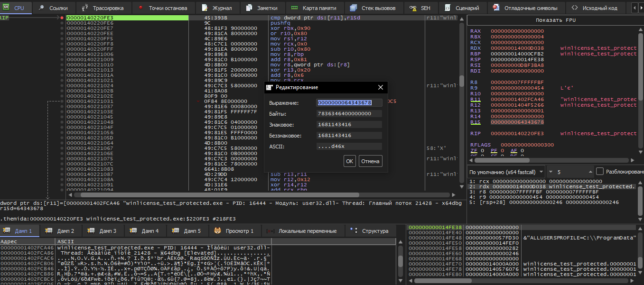Open the Карта памяти tab
This screenshot has height=285, width=644.
(x=314, y=8)
